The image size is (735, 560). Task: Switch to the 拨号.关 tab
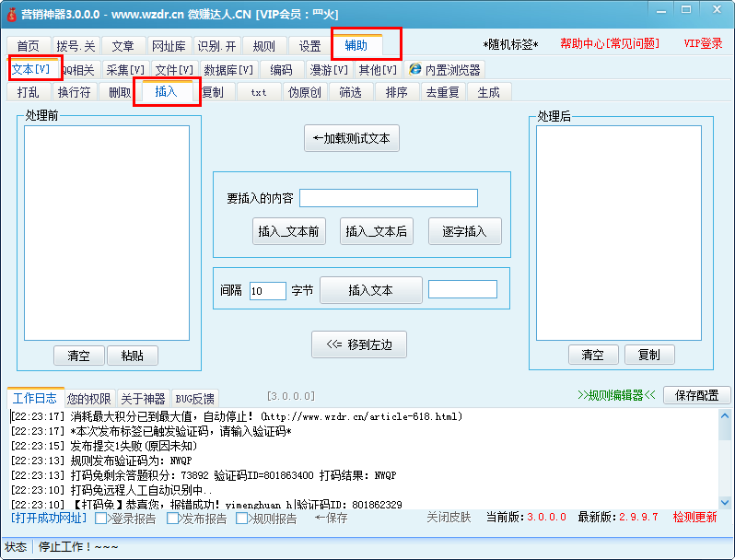coord(76,46)
